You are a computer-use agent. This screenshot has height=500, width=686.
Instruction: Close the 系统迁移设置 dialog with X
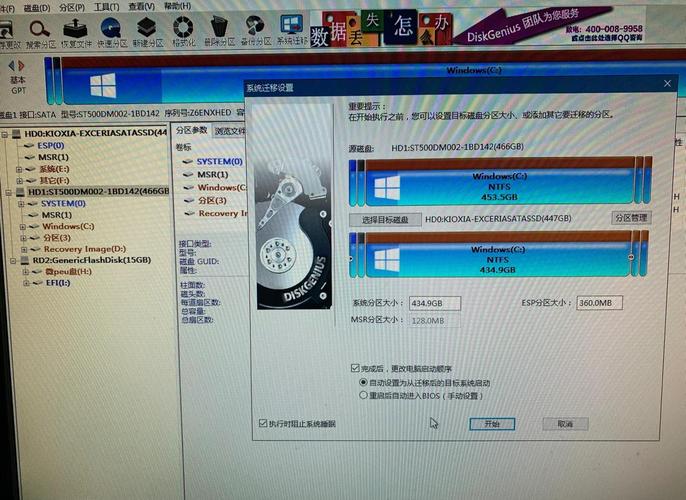(667, 83)
